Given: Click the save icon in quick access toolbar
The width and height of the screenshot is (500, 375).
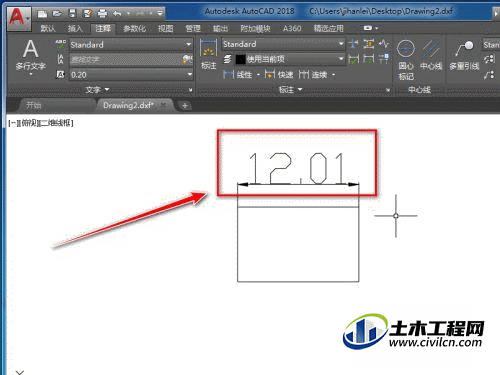Looking at the screenshot, I should point(72,13).
